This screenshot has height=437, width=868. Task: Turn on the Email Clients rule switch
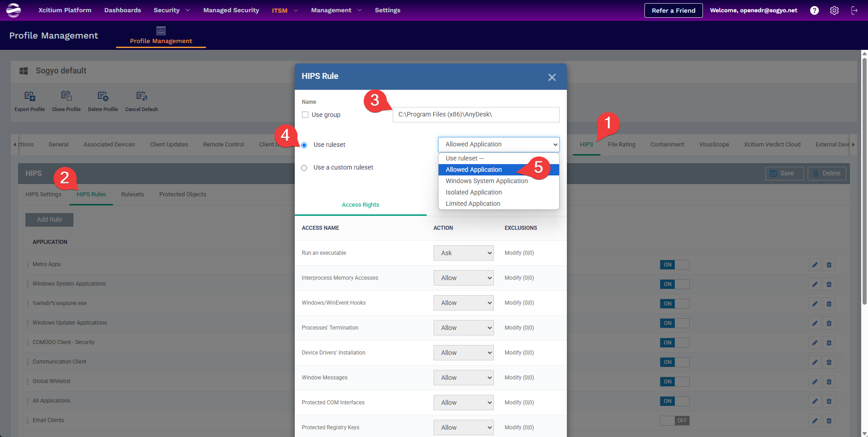coord(675,421)
